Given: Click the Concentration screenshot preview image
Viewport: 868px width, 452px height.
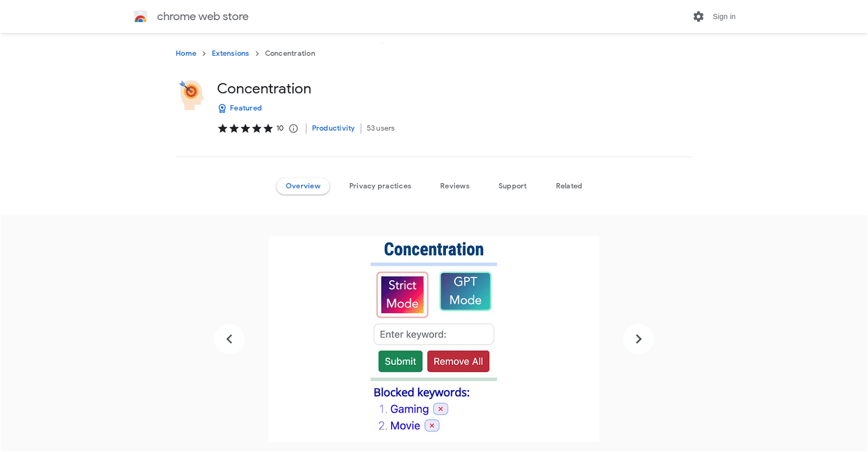Looking at the screenshot, I should tap(433, 339).
